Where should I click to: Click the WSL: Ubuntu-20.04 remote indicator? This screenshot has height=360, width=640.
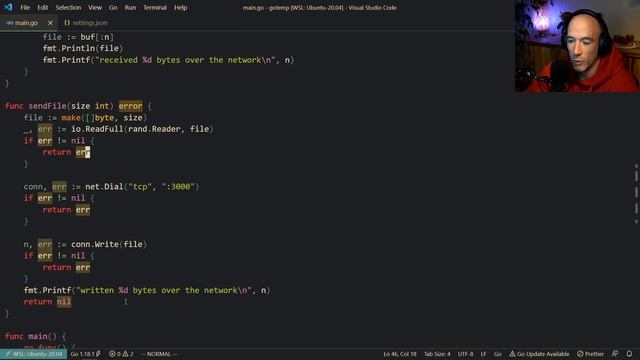click(x=33, y=354)
